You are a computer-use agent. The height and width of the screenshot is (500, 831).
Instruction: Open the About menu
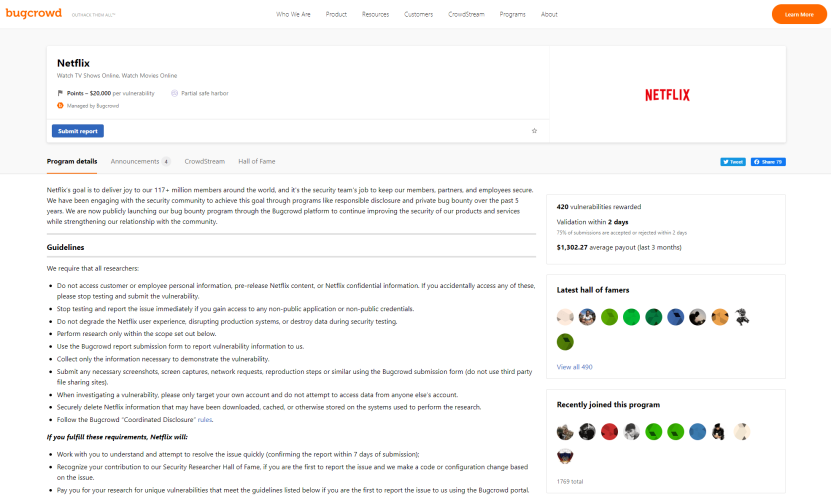[549, 14]
